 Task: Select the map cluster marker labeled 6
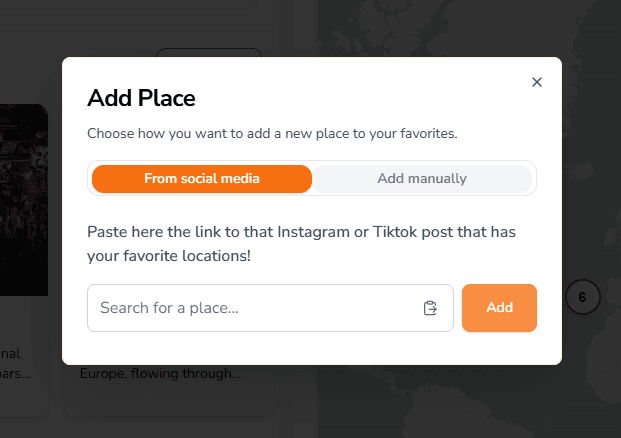(582, 296)
